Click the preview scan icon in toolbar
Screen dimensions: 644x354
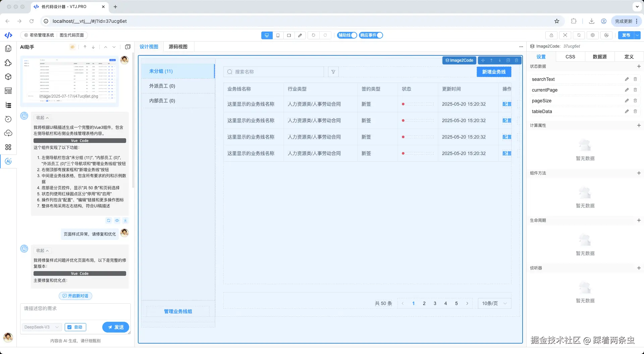565,35
